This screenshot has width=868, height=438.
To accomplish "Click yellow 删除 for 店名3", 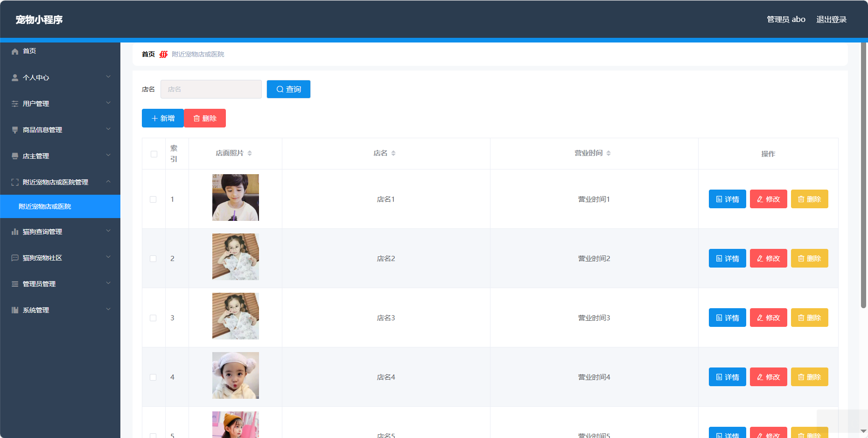I will click(810, 318).
